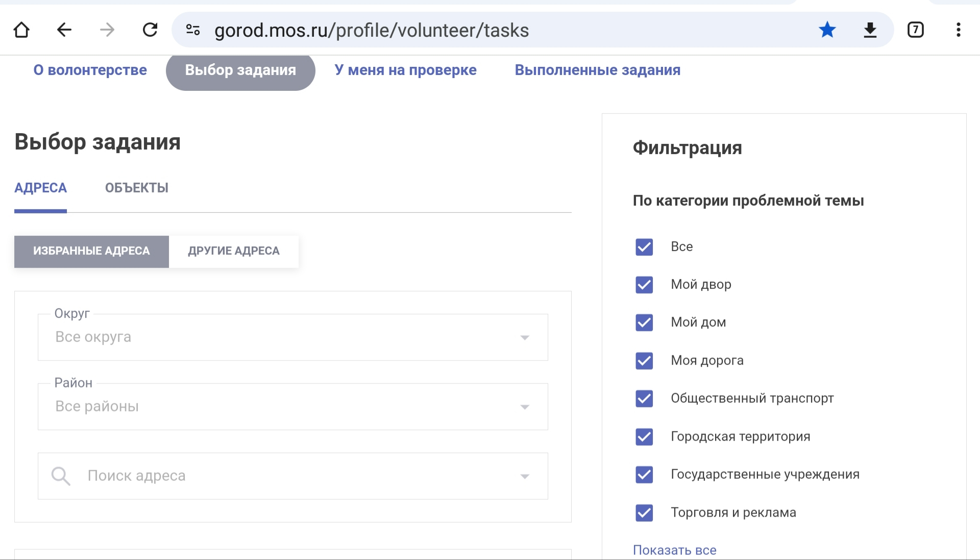This screenshot has width=980, height=560.
Task: Click the "Мой двор" label text
Action: 701,284
